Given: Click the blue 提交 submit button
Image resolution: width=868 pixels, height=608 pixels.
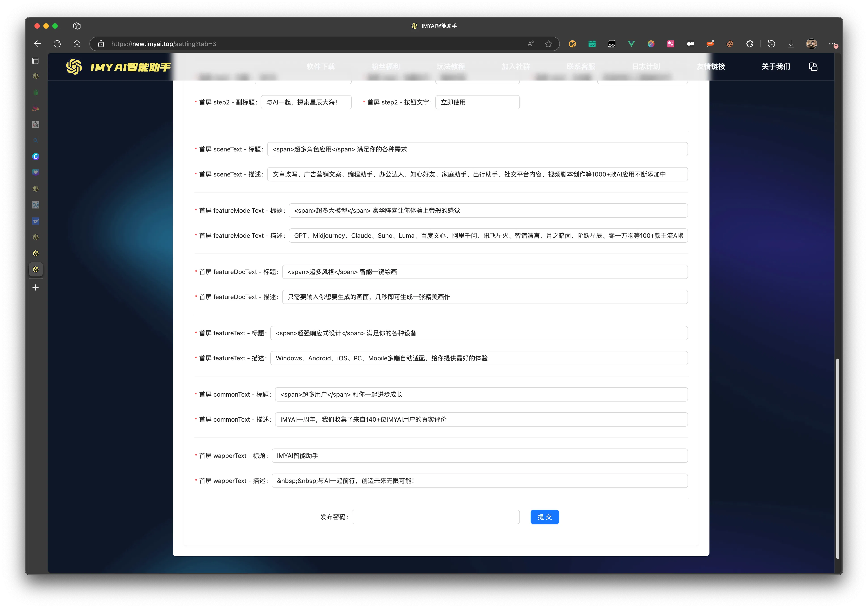Looking at the screenshot, I should click(x=544, y=517).
